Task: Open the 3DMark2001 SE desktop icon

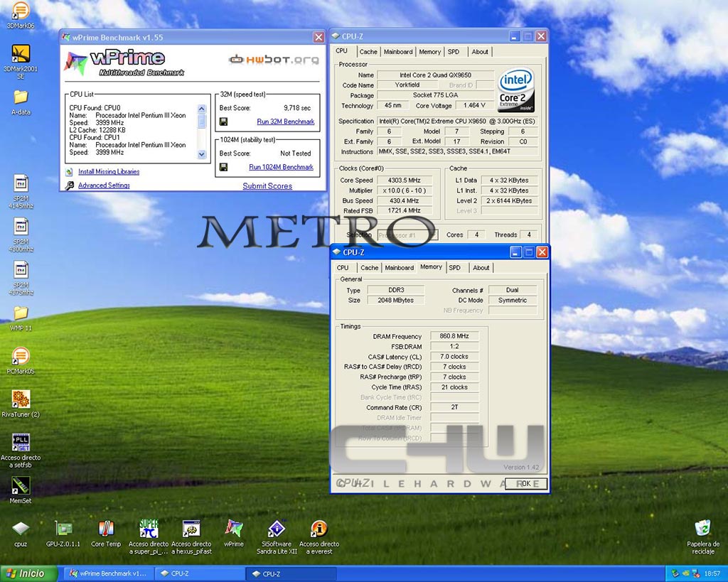Action: point(21,54)
